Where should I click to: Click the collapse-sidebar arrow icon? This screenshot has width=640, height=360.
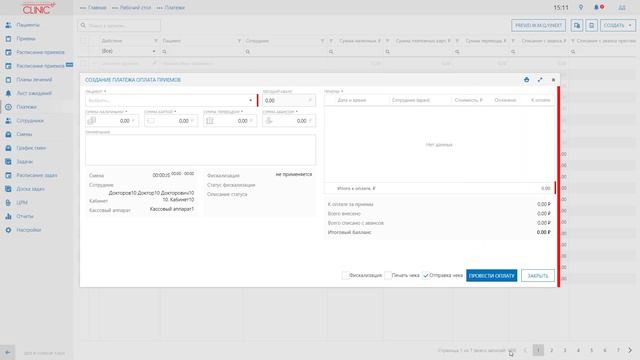tap(8, 352)
